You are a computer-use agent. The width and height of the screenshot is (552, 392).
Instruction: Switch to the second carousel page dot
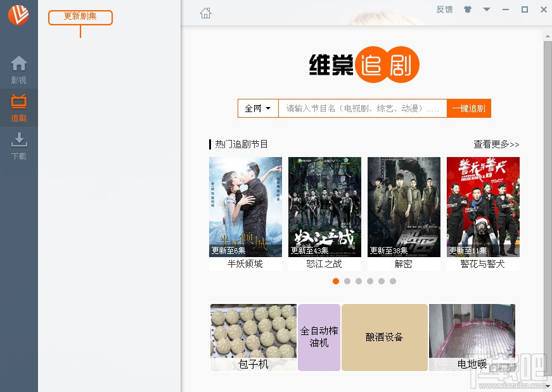(x=347, y=281)
